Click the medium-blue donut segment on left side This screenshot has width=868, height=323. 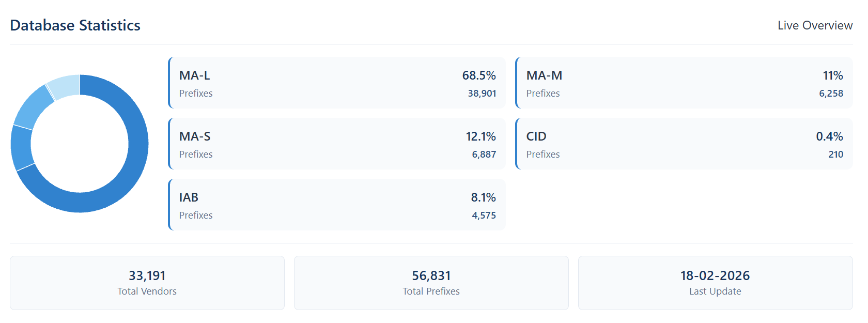pos(21,147)
